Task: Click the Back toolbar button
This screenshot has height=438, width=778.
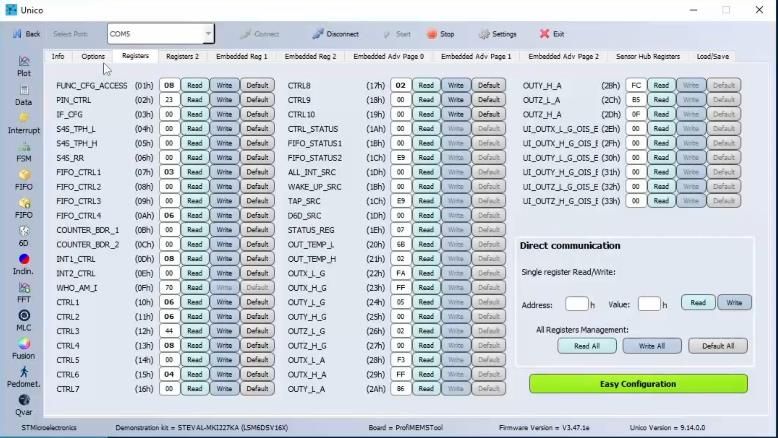Action: click(27, 34)
